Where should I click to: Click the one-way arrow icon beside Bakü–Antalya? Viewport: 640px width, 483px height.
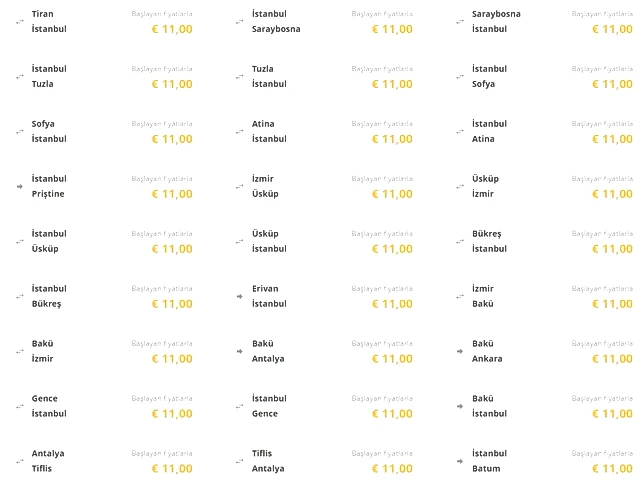(240, 351)
